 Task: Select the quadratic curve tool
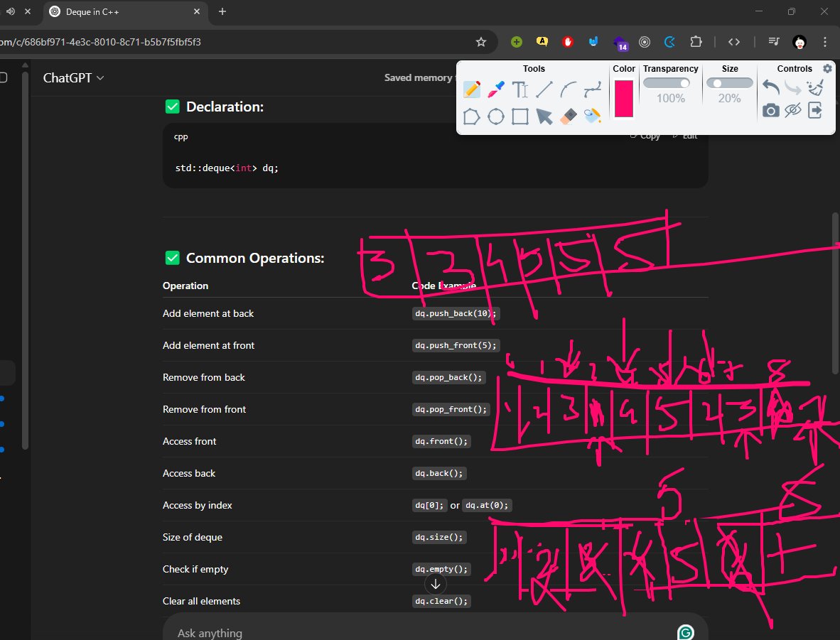568,90
